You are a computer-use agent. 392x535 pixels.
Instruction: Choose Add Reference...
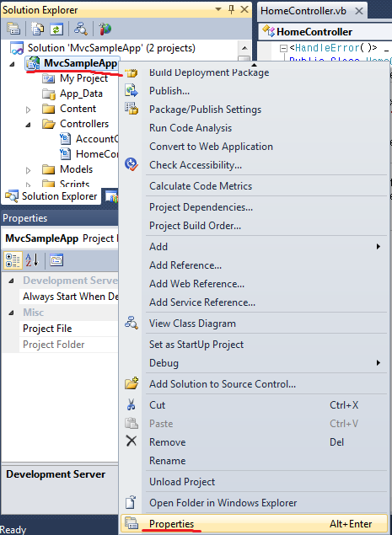tap(185, 265)
